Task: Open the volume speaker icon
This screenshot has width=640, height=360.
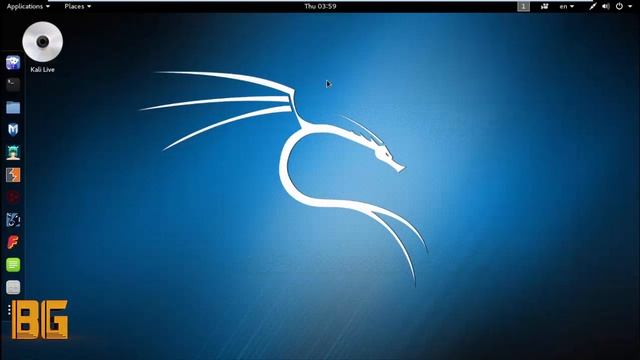Action: coord(606,6)
